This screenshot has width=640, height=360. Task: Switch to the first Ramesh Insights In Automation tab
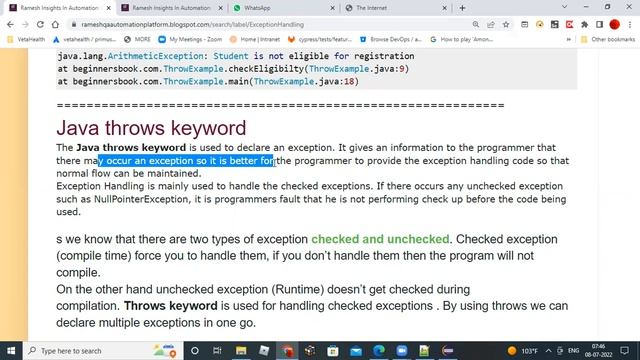coord(59,8)
